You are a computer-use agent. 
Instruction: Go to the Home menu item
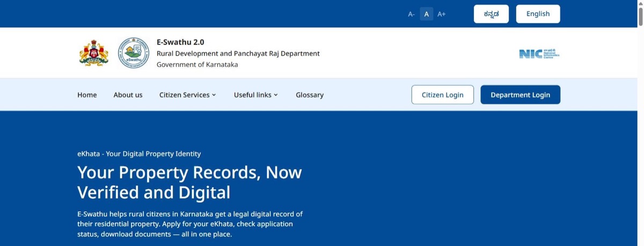[87, 95]
